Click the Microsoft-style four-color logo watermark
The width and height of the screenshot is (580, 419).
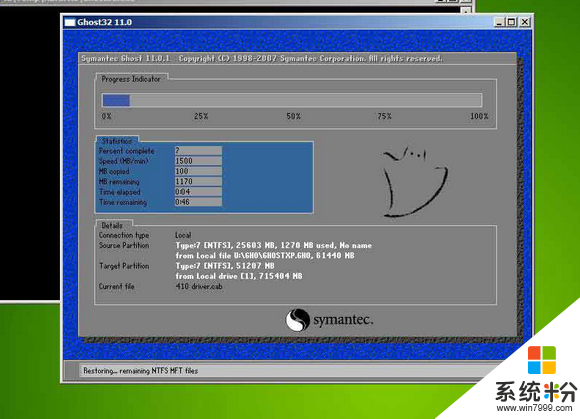(542, 360)
